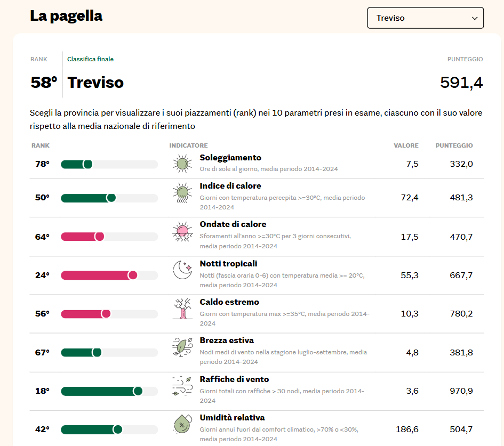
Task: Click the PUNTEGGIO column header
Action: [454, 145]
